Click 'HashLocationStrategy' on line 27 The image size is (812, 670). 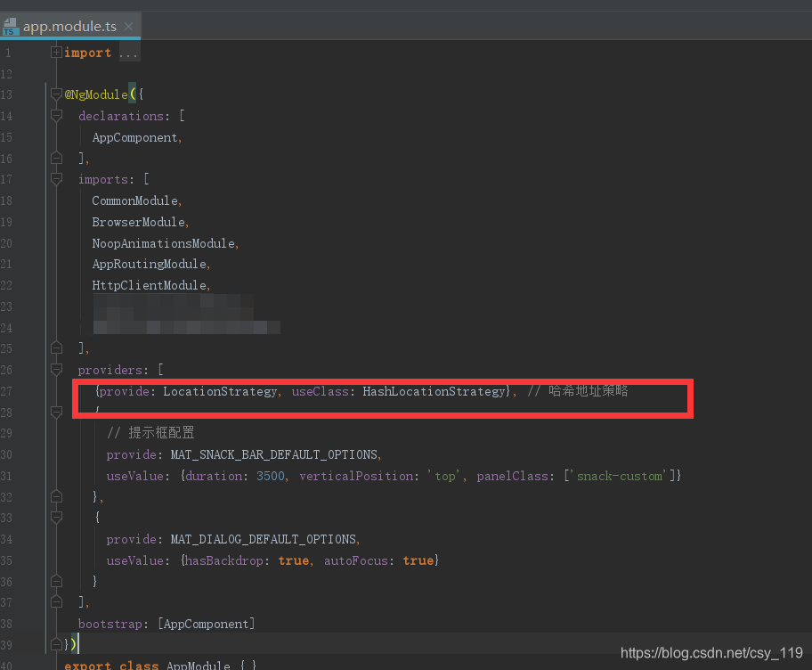(434, 391)
